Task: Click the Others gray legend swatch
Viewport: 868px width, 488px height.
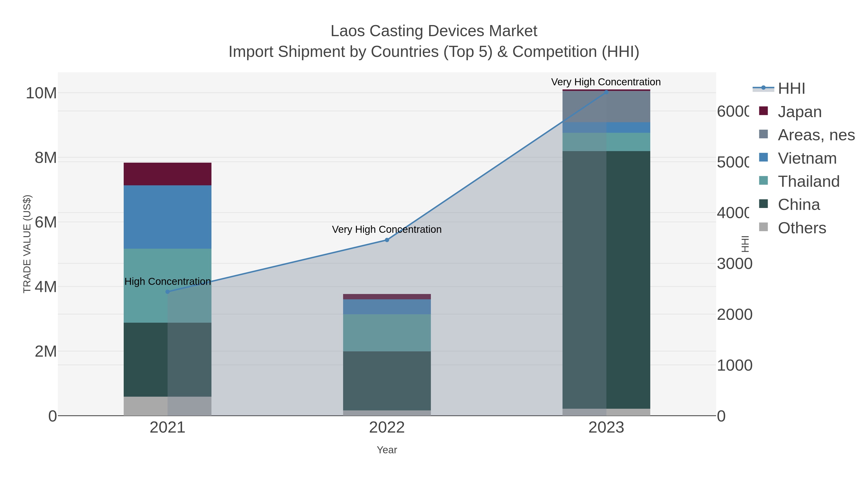Action: pos(764,227)
